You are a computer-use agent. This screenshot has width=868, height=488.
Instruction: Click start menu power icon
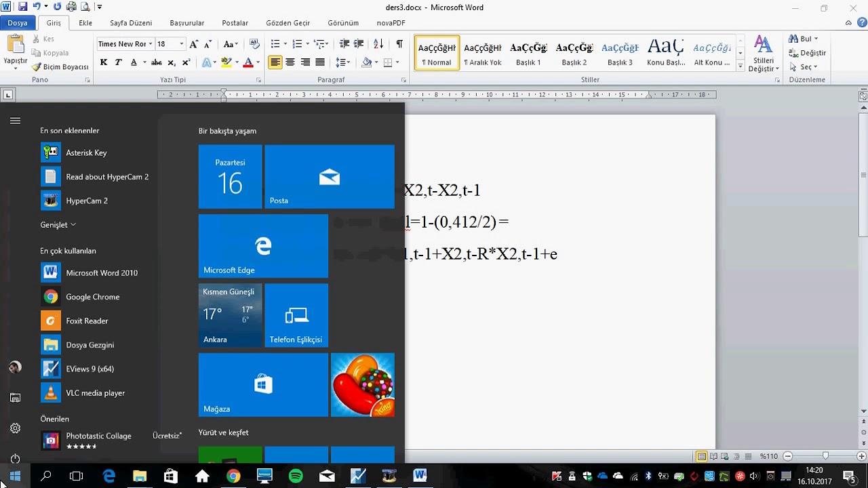(x=15, y=459)
